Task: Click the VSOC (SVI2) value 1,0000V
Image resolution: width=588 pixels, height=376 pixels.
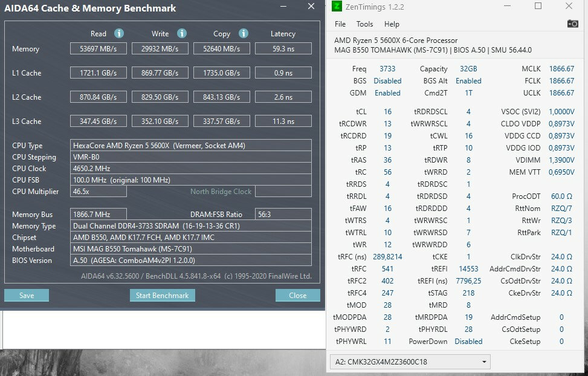Action: (561, 111)
